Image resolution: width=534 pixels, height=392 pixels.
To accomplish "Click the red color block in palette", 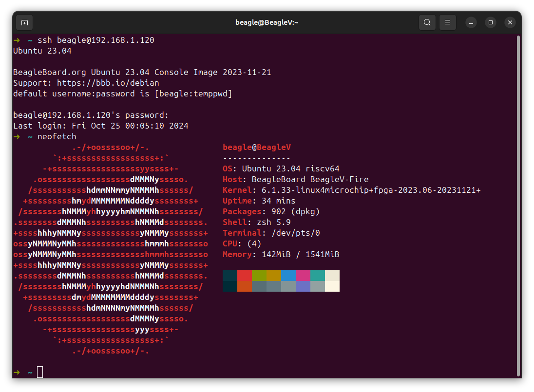I will click(245, 276).
